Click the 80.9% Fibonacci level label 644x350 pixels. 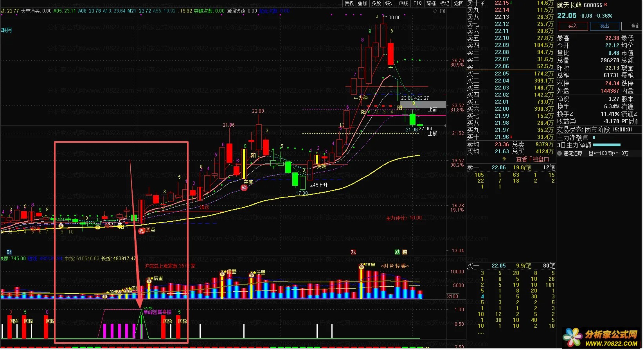click(x=457, y=65)
